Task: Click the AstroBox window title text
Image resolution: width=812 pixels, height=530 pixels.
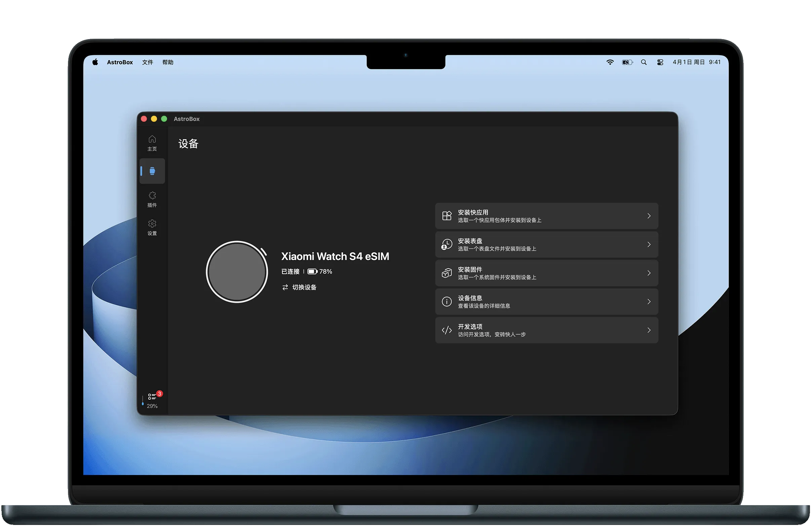Action: pyautogui.click(x=187, y=119)
